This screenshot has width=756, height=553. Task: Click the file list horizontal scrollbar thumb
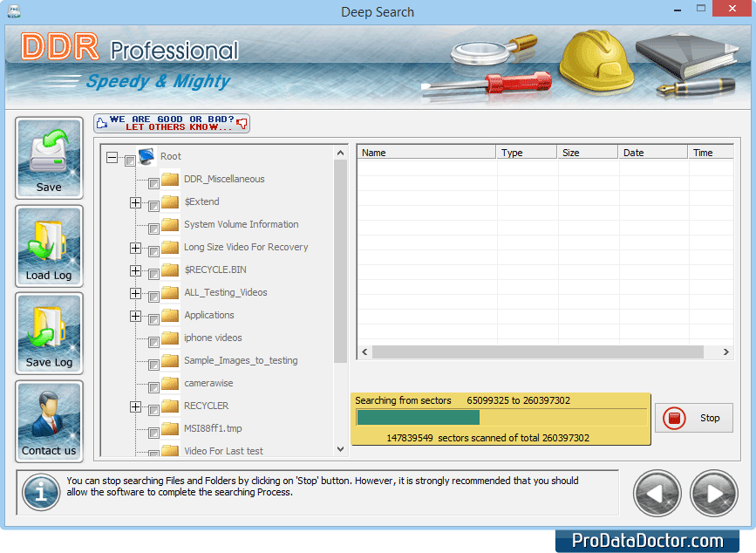[x=538, y=352]
